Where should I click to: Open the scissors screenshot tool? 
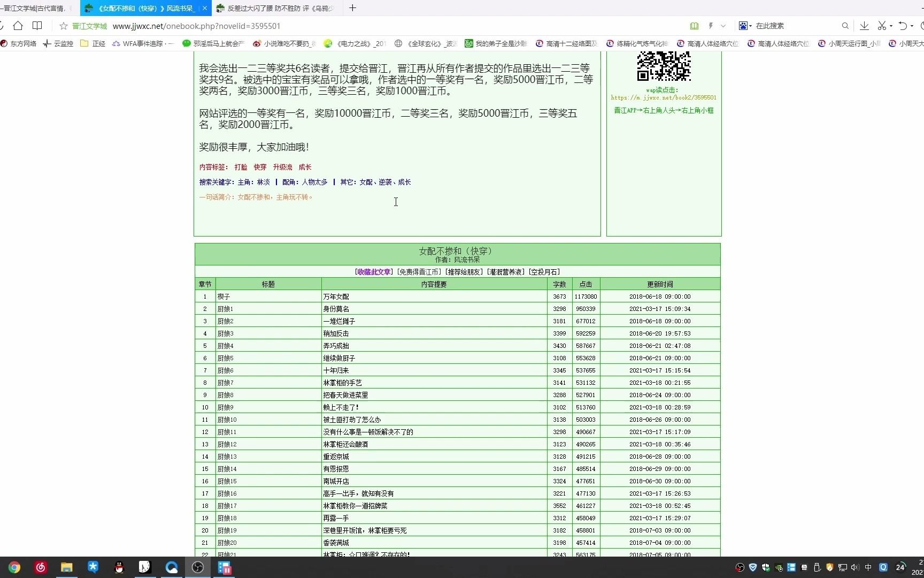882,26
